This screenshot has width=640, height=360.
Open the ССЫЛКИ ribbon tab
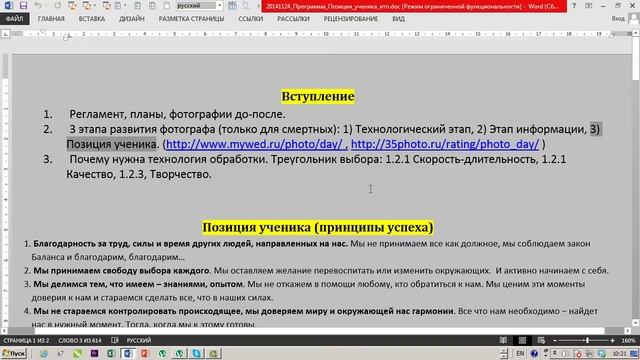point(251,19)
